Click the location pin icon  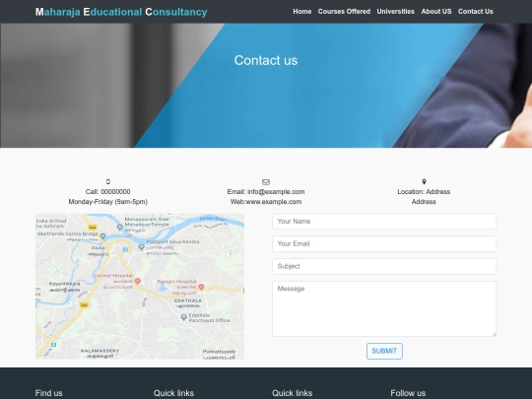[424, 182]
